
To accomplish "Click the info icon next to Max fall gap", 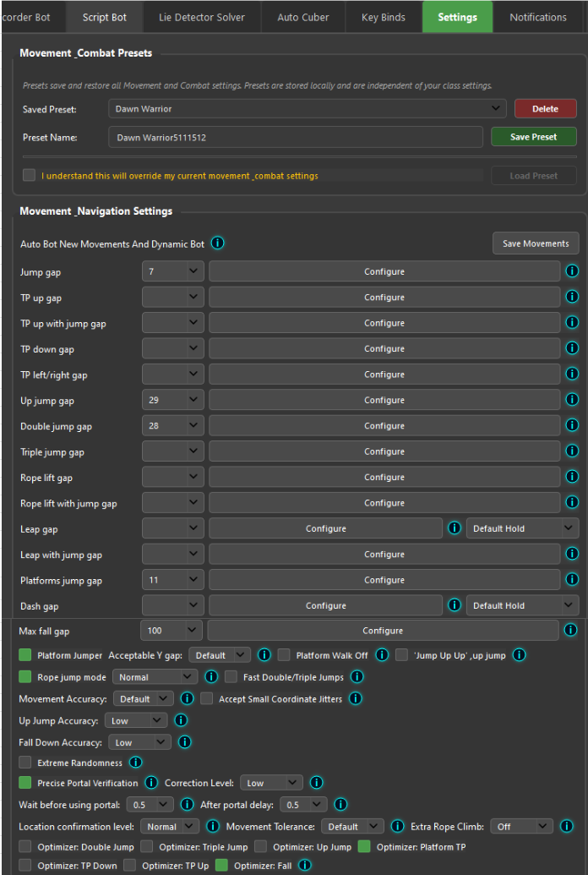I will tap(572, 630).
